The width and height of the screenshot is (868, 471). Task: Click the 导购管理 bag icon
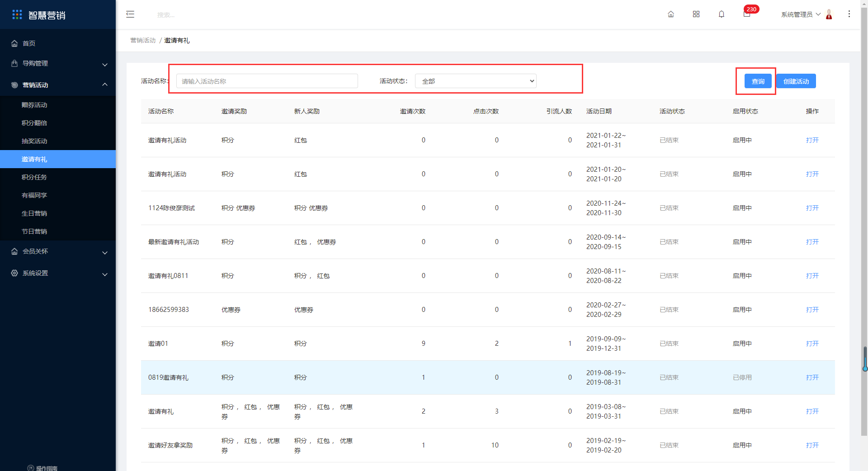point(14,63)
